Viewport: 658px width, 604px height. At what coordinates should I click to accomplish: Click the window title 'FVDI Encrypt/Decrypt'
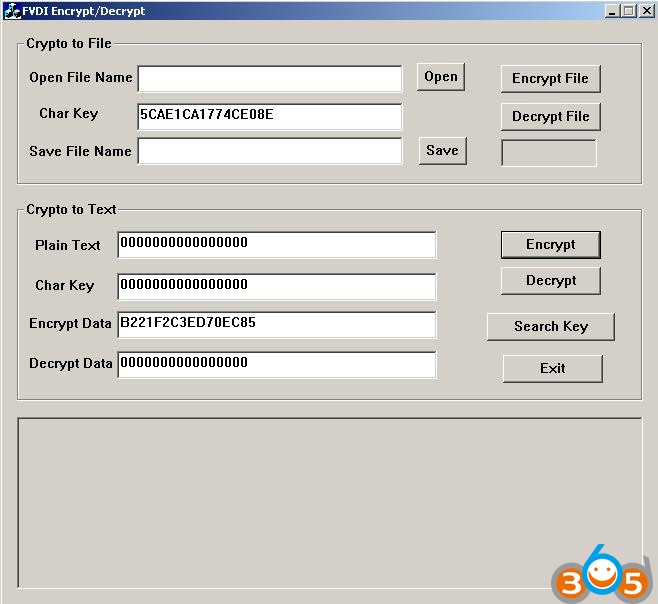(84, 11)
